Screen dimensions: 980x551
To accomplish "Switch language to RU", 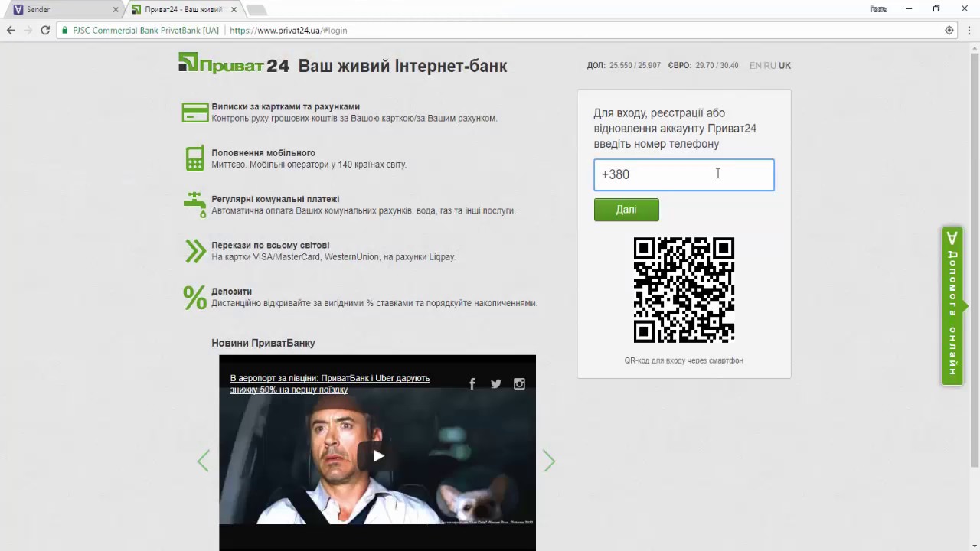I will pyautogui.click(x=770, y=66).
